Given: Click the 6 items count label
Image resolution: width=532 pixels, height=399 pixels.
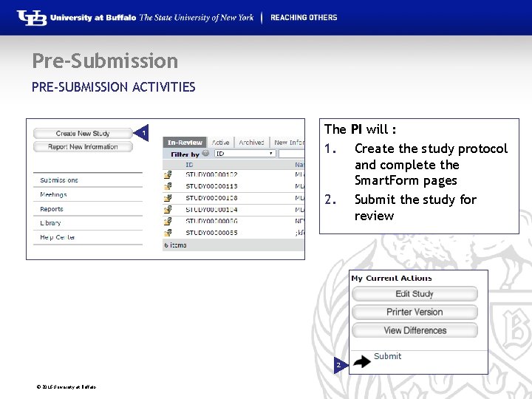Looking at the screenshot, I should (175, 245).
